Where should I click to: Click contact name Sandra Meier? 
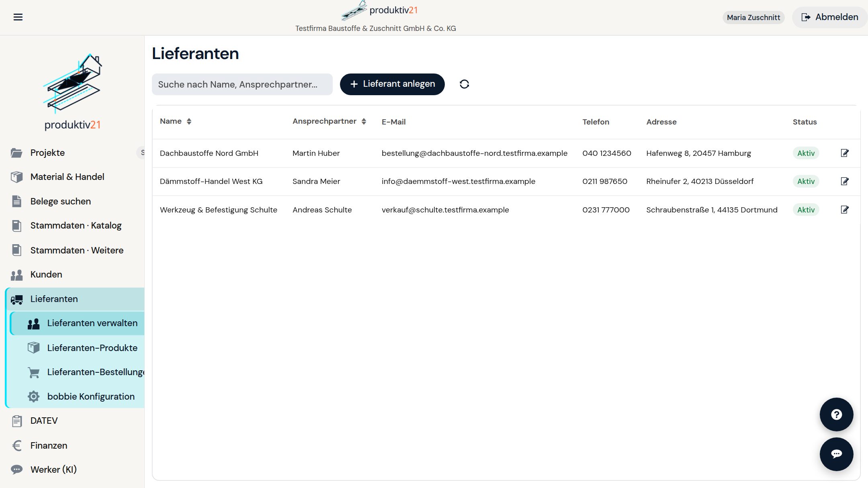[x=316, y=181]
